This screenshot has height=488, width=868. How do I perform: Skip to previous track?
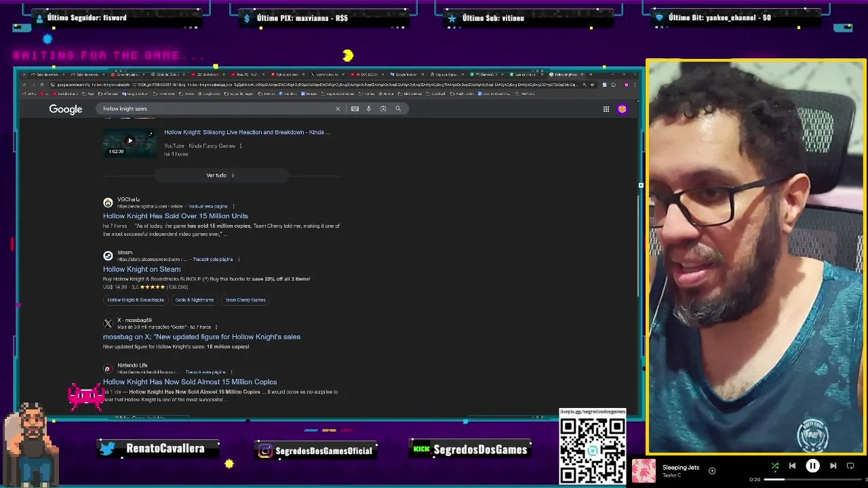[792, 466]
